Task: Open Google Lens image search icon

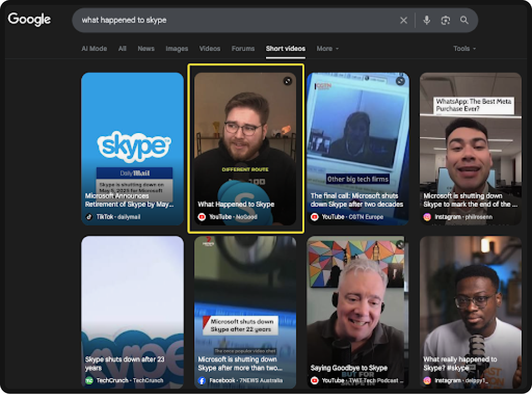Action: click(445, 20)
